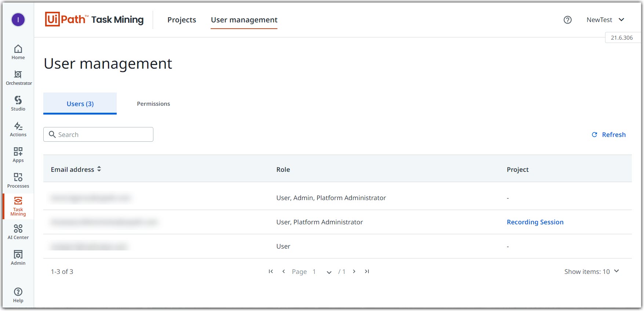
Task: Open AI Center from the sidebar
Action: [18, 232]
